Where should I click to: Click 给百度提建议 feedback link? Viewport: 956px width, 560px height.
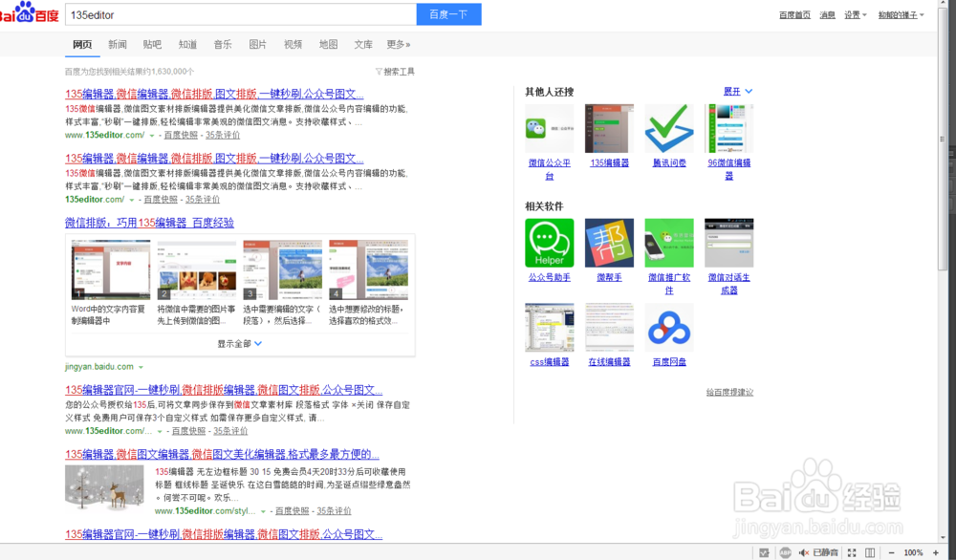729,393
